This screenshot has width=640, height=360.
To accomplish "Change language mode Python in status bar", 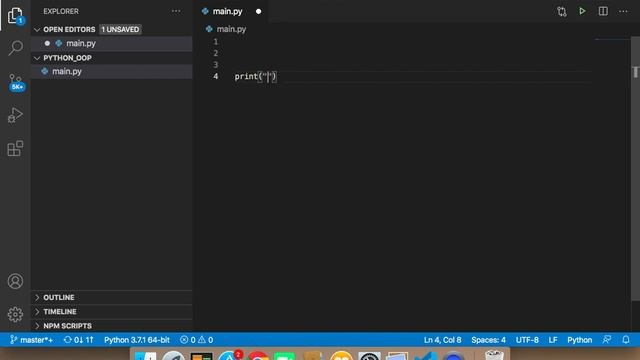I will [x=579, y=340].
